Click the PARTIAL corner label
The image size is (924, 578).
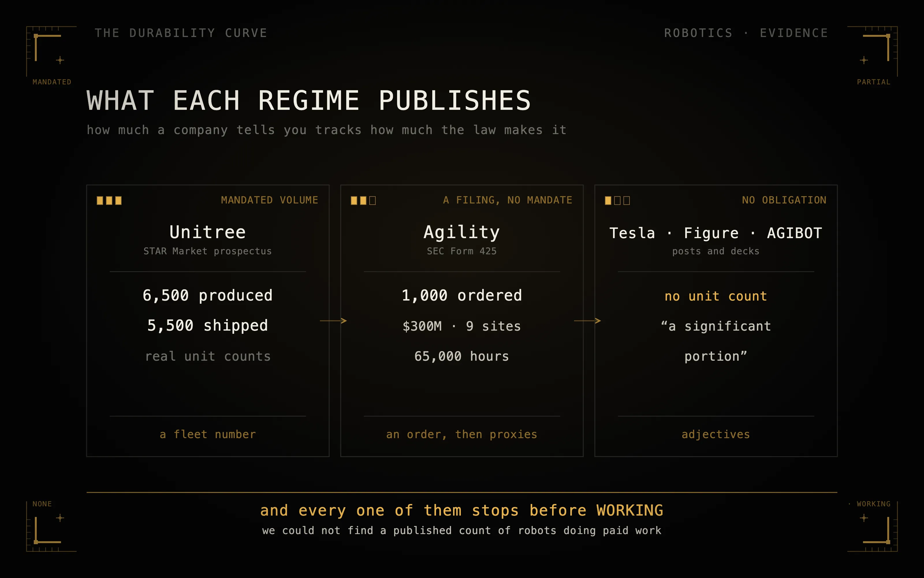point(873,82)
